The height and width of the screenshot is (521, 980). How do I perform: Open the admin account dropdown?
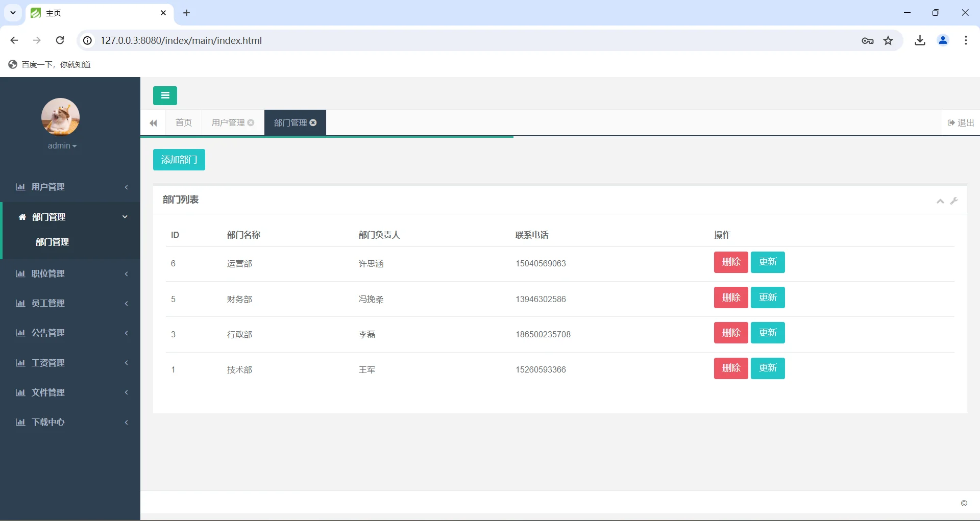(x=62, y=145)
